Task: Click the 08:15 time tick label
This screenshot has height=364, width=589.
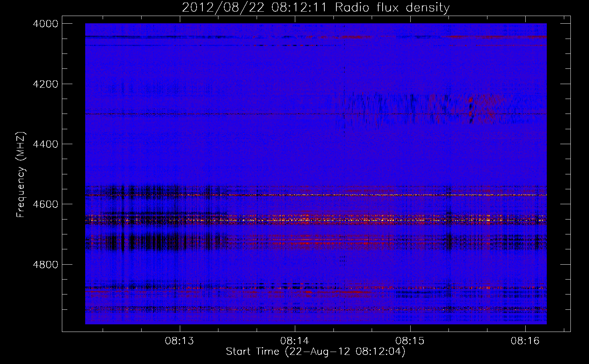Action: (x=410, y=341)
